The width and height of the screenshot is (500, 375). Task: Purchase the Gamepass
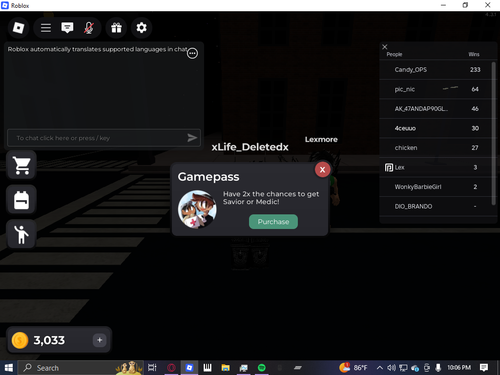(x=273, y=222)
